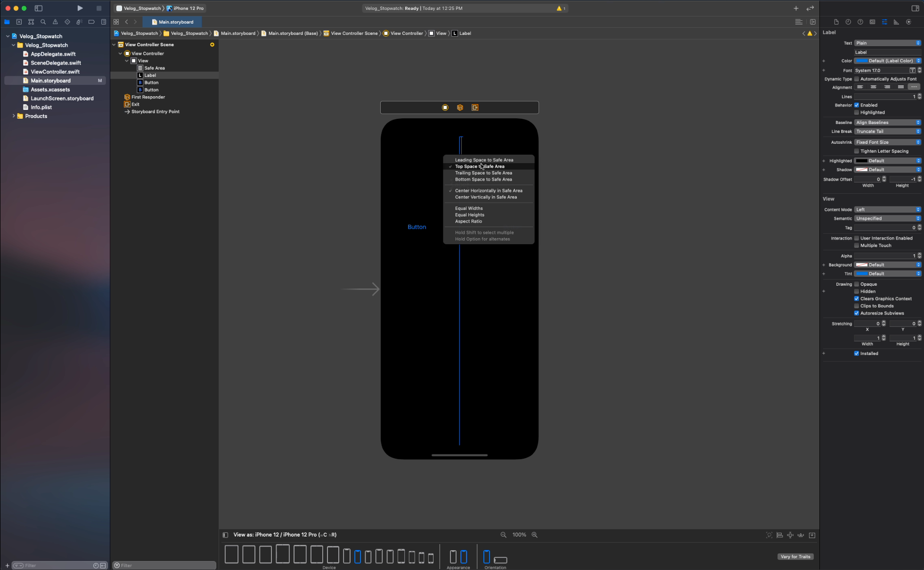
Task: Choose Center Vertically in Safe Area
Action: coord(485,197)
